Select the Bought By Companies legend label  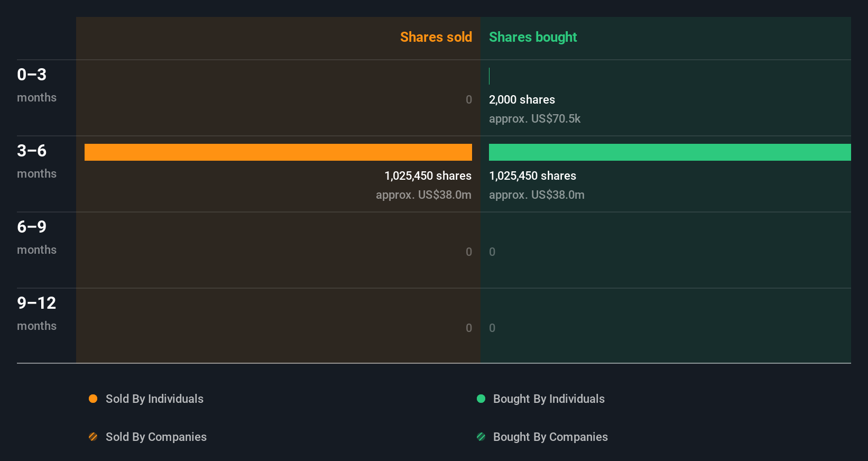click(550, 437)
